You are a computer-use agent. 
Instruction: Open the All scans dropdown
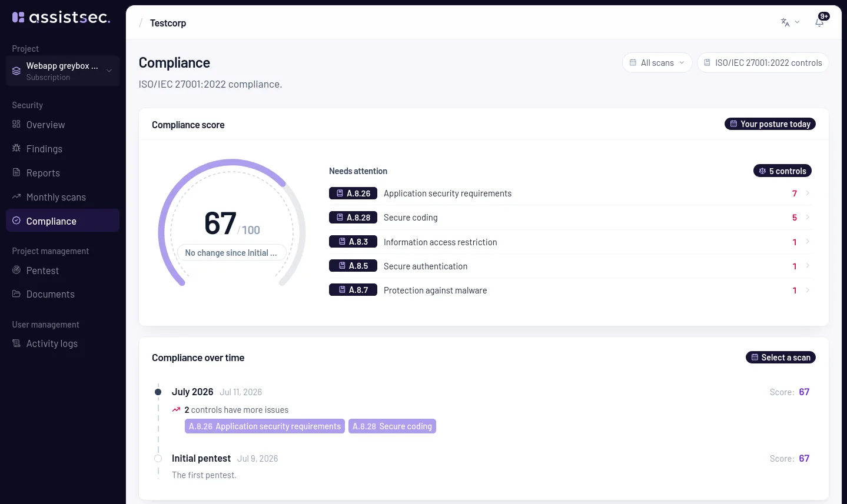click(657, 63)
